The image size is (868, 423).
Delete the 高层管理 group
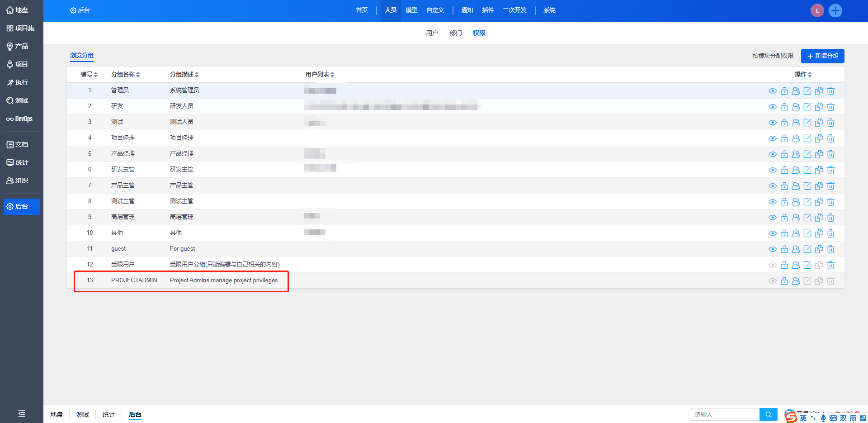point(830,218)
